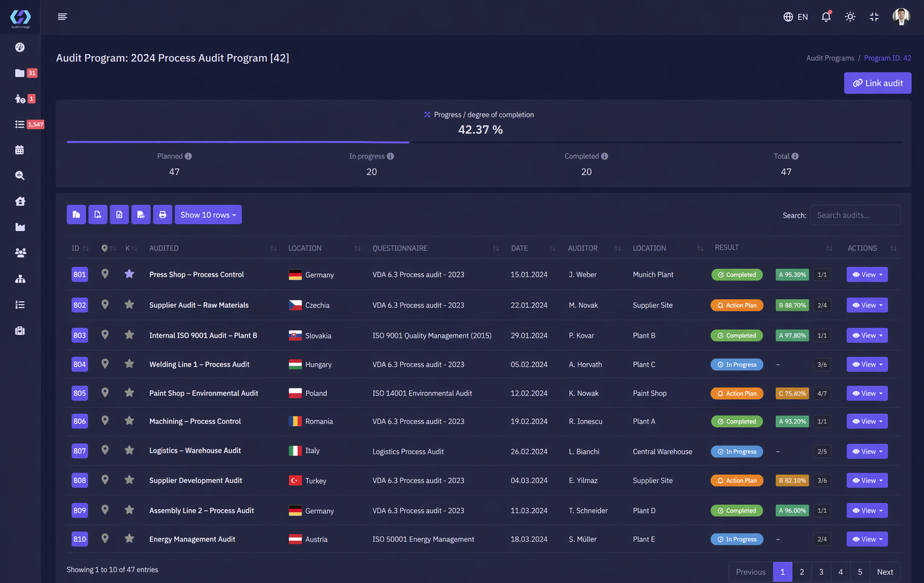Click the completion progress bar
The width and height of the screenshot is (924, 583).
point(485,142)
